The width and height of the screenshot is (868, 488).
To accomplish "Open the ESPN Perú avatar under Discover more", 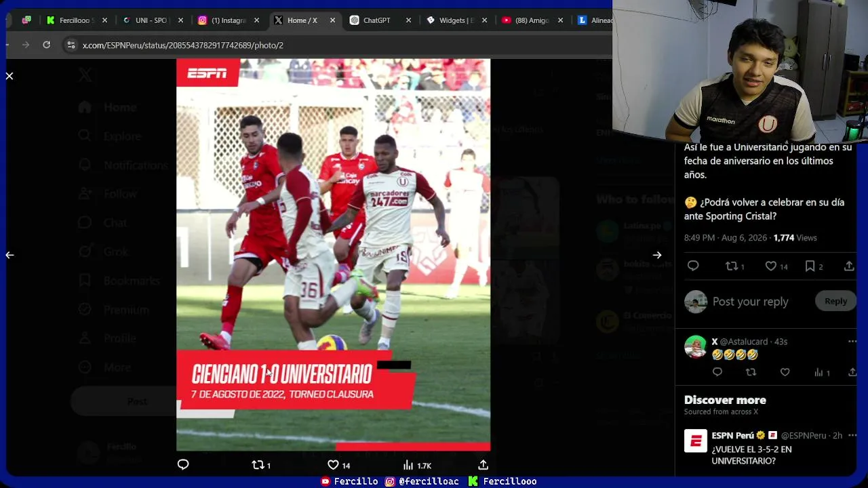I will 695,441.
